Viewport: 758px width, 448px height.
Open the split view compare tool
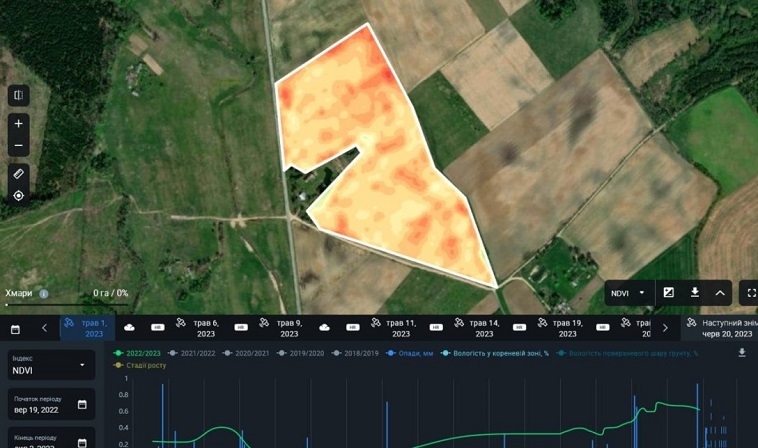click(18, 95)
